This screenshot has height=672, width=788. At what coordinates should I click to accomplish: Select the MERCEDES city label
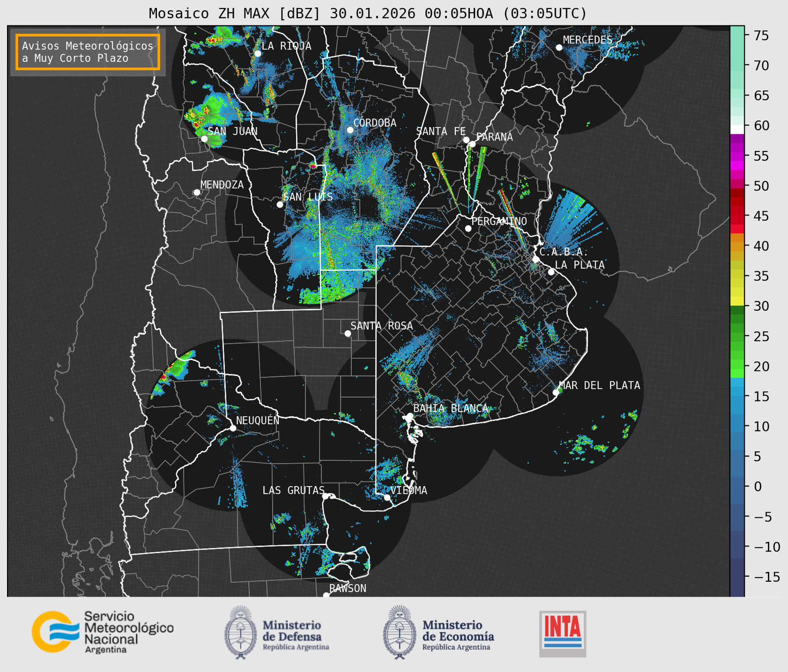click(x=588, y=40)
